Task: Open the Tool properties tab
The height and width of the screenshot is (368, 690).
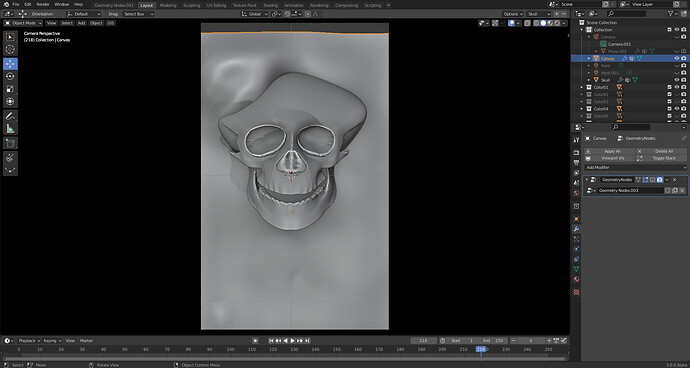Action: 576,140
